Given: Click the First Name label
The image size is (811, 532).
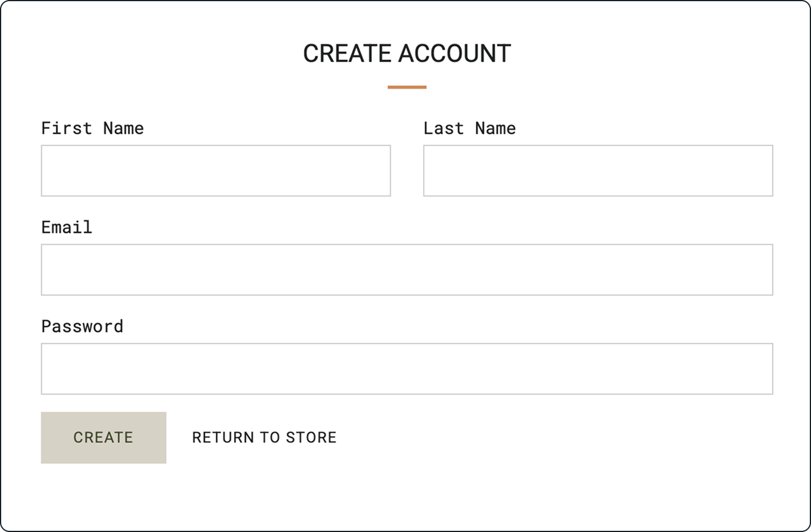Looking at the screenshot, I should point(92,128).
